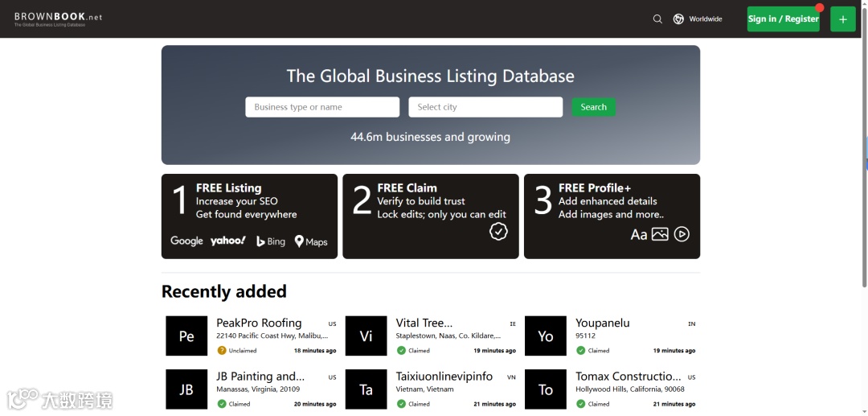Click the 22140 Pacific Coast Hwy address

click(x=272, y=336)
